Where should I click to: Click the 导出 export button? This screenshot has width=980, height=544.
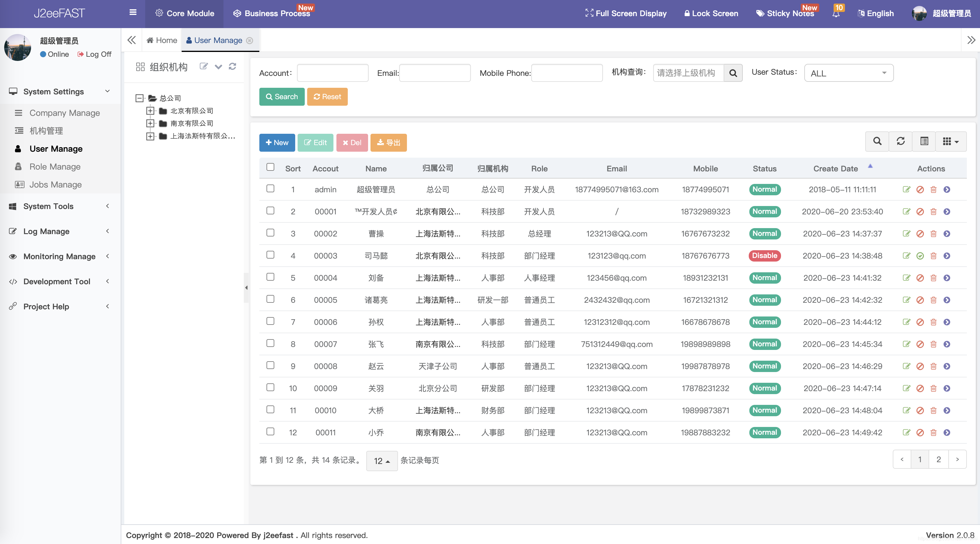point(388,142)
